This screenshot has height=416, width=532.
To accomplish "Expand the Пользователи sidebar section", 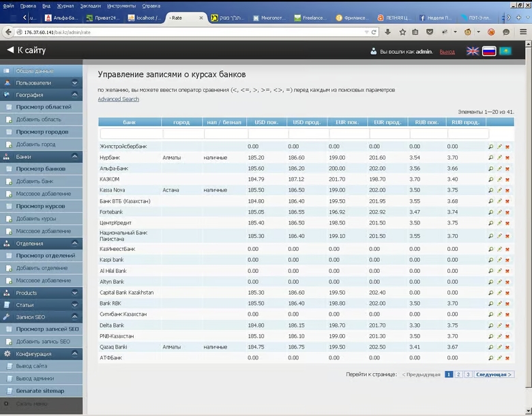I will point(74,83).
